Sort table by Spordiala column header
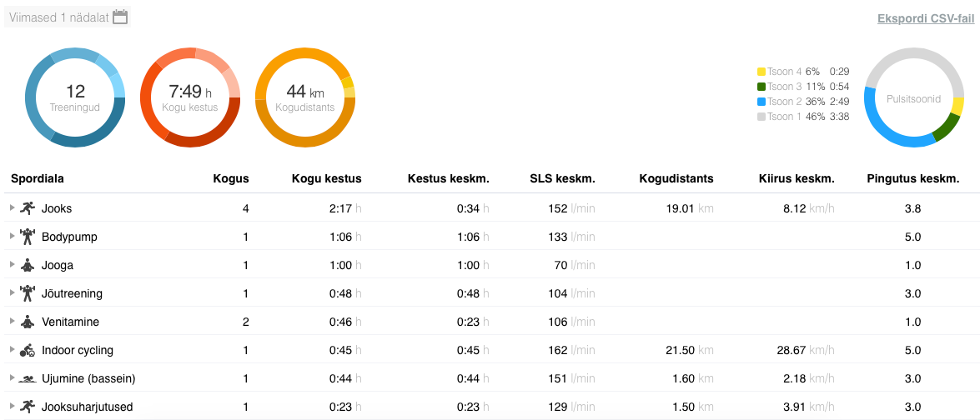Screen dimensions: 980x420 38,178
